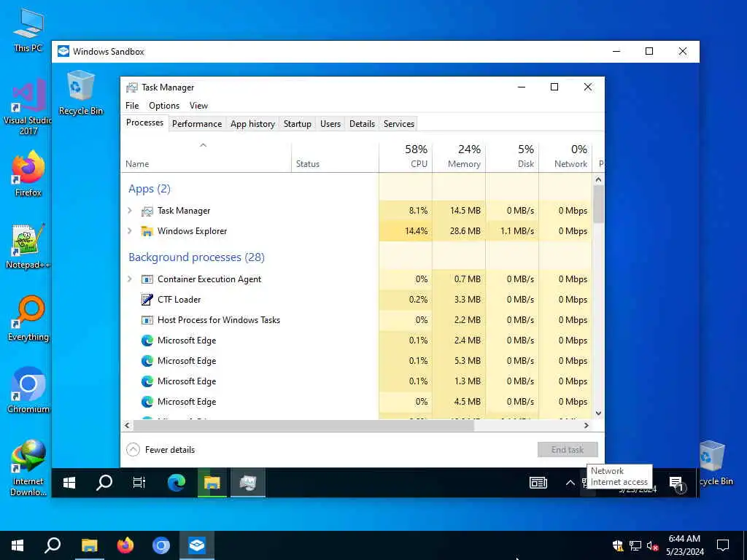The width and height of the screenshot is (747, 560).
Task: Open the File menu in Task Manager
Action: tap(132, 106)
